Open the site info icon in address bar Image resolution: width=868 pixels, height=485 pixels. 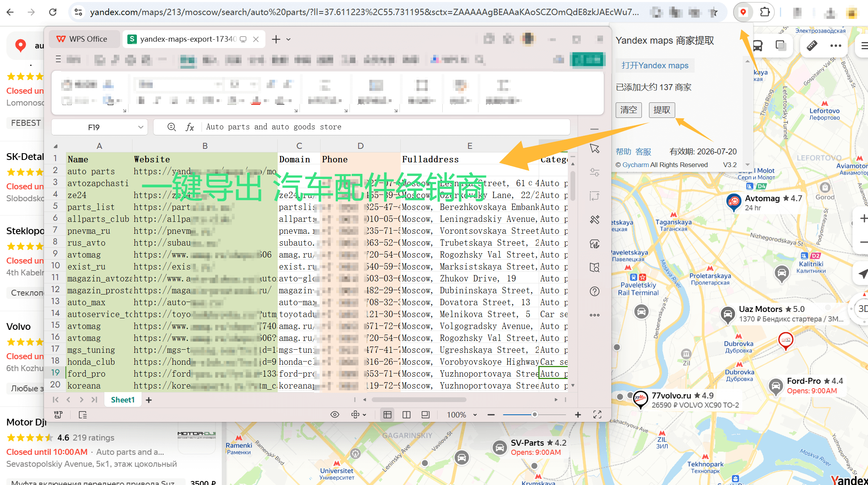tap(79, 12)
